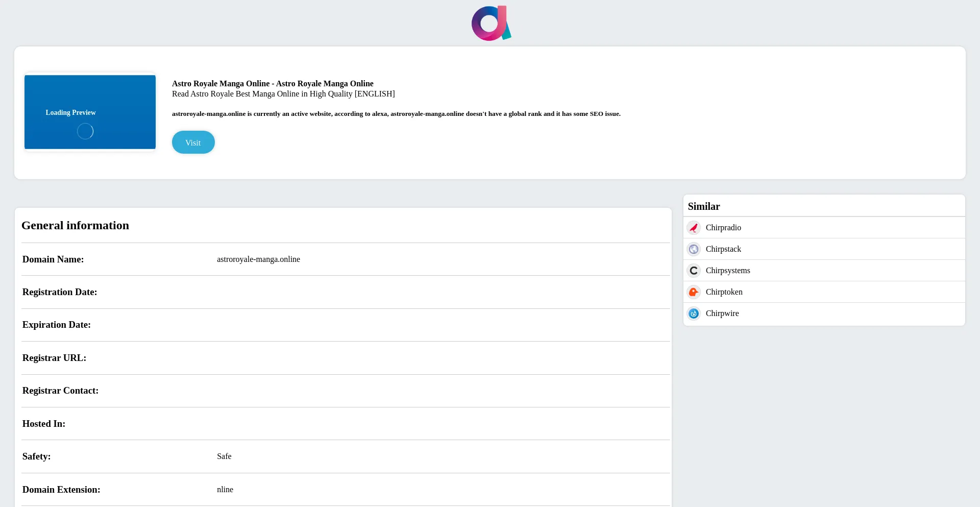Open the Chirpwire similar site link
980x507 pixels.
(x=722, y=313)
